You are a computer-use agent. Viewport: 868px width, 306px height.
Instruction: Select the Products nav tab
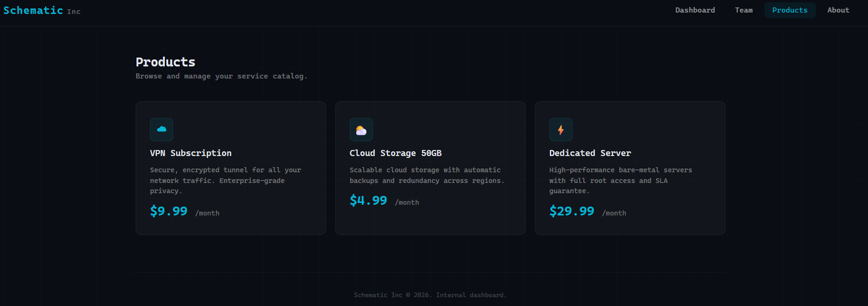click(790, 10)
